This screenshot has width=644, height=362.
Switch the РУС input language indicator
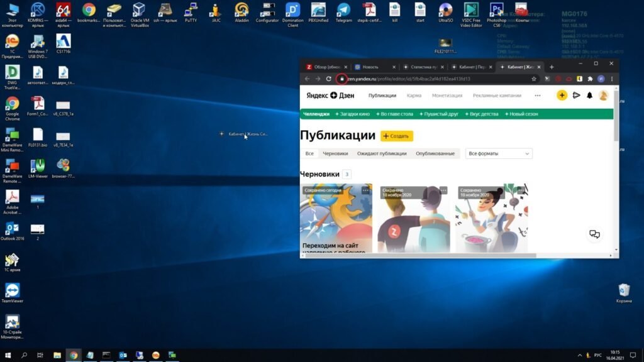point(598,355)
